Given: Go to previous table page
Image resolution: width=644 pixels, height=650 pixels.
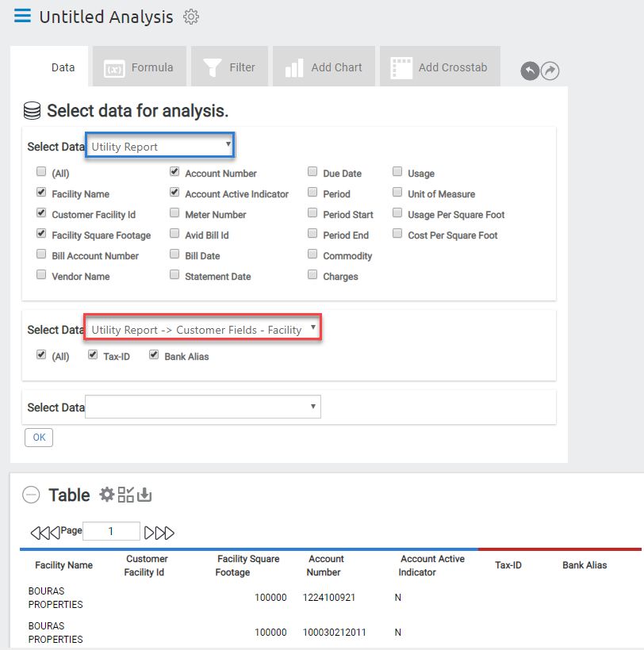Looking at the screenshot, I should (55, 533).
